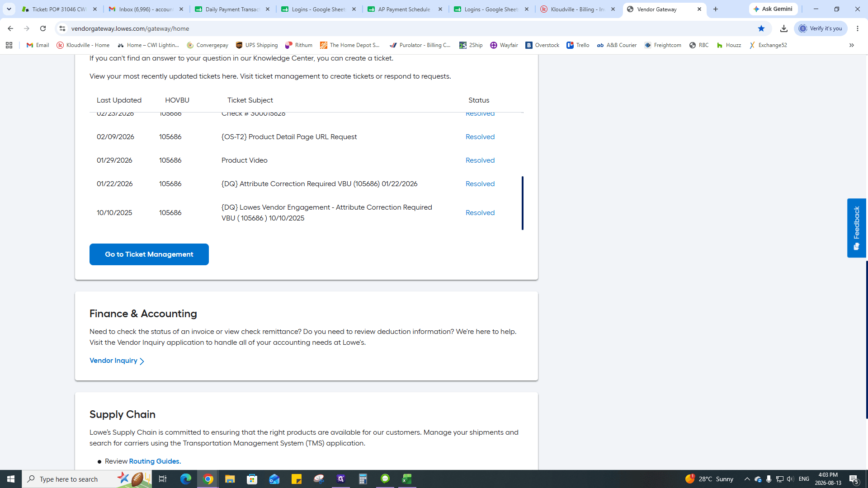This screenshot has width=868, height=488.
Task: Reload the Vendor Gateway page
Action: (43, 28)
